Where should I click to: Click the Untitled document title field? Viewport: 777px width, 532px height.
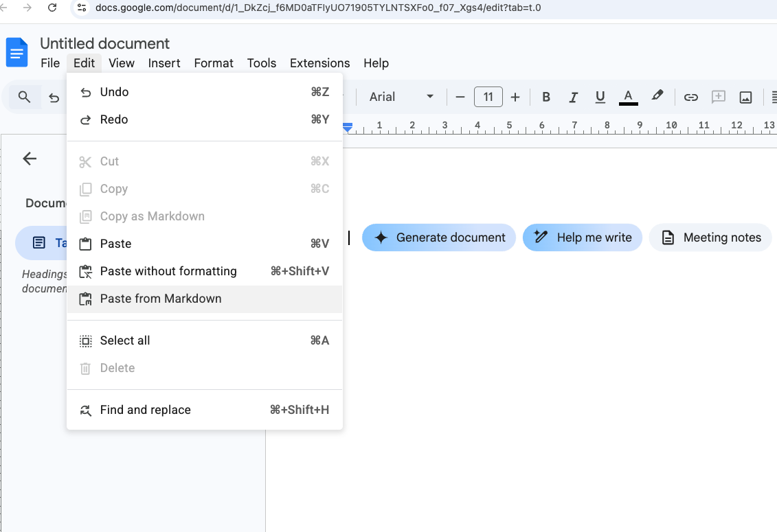(x=104, y=43)
